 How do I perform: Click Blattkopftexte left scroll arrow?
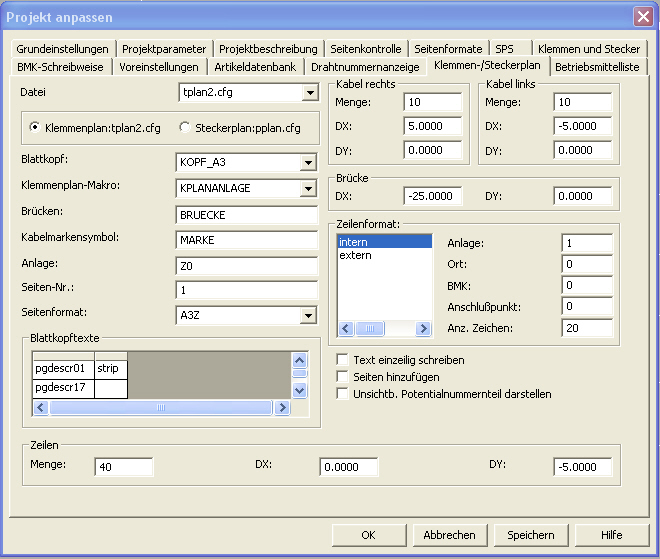coord(41,407)
